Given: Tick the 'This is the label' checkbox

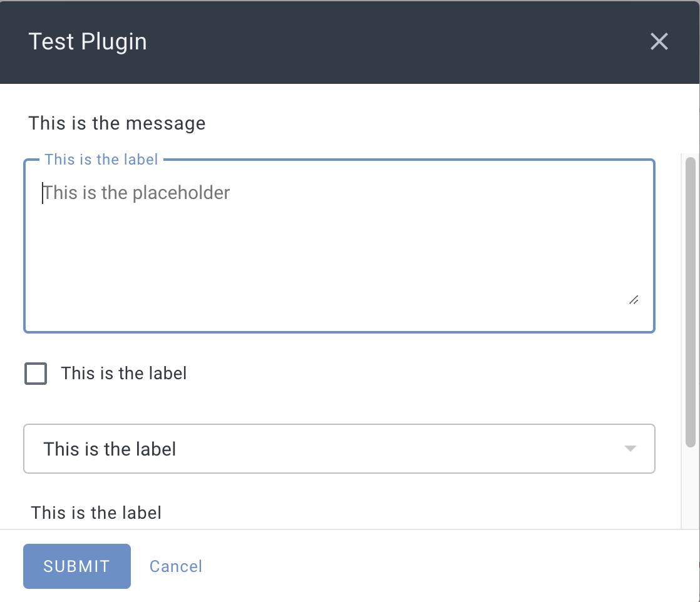Looking at the screenshot, I should 36,374.
